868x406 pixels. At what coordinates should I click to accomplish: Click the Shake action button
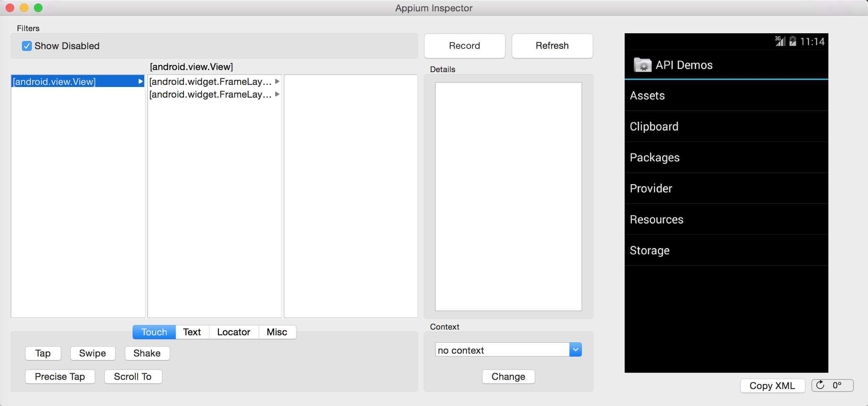point(147,352)
